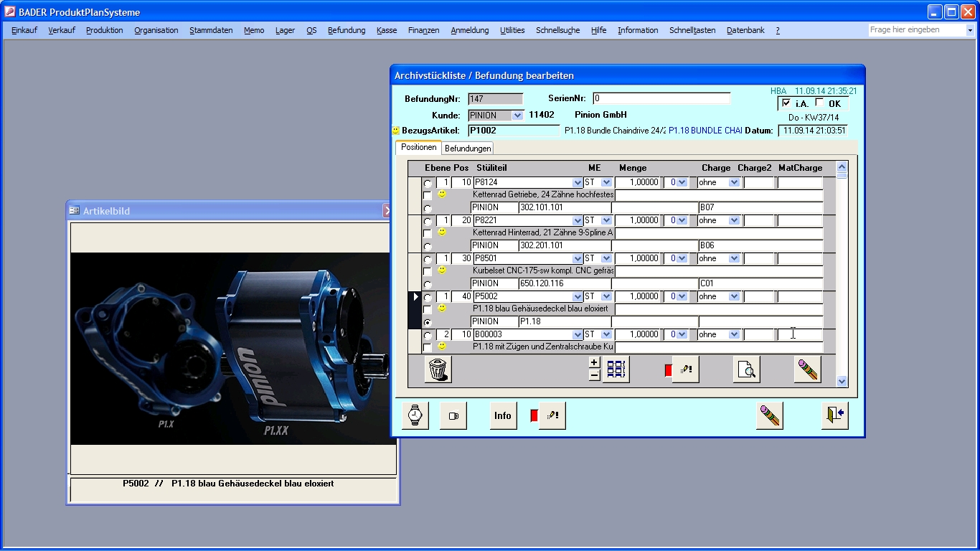Open the Stüliteil dropdown for P5002

[x=578, y=297]
